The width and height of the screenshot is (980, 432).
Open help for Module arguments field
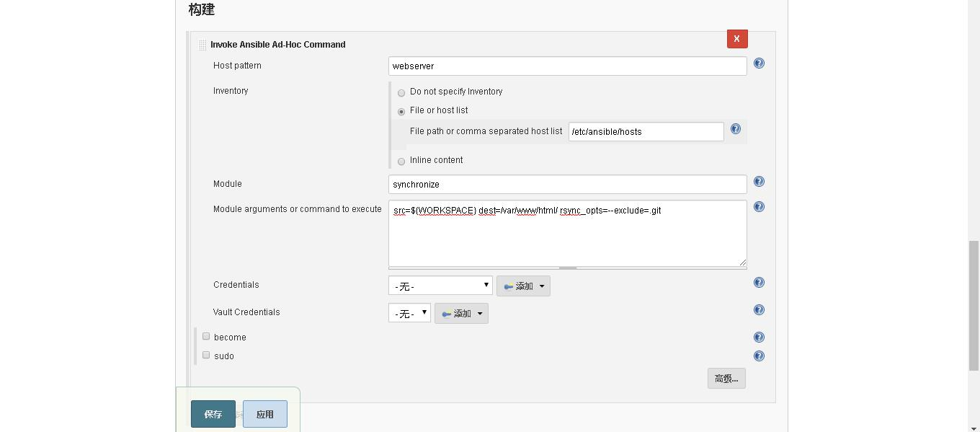pyautogui.click(x=759, y=207)
